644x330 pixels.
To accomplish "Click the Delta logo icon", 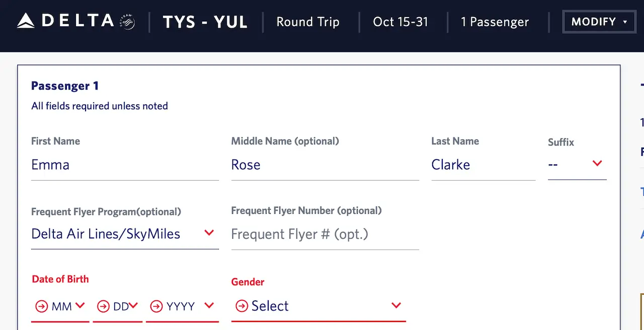I will click(26, 21).
